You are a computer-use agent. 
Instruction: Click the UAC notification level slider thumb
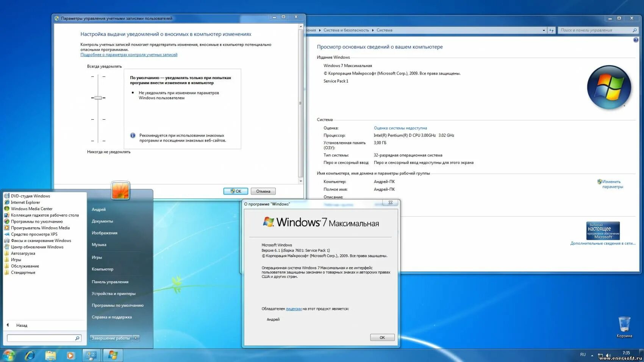[98, 98]
